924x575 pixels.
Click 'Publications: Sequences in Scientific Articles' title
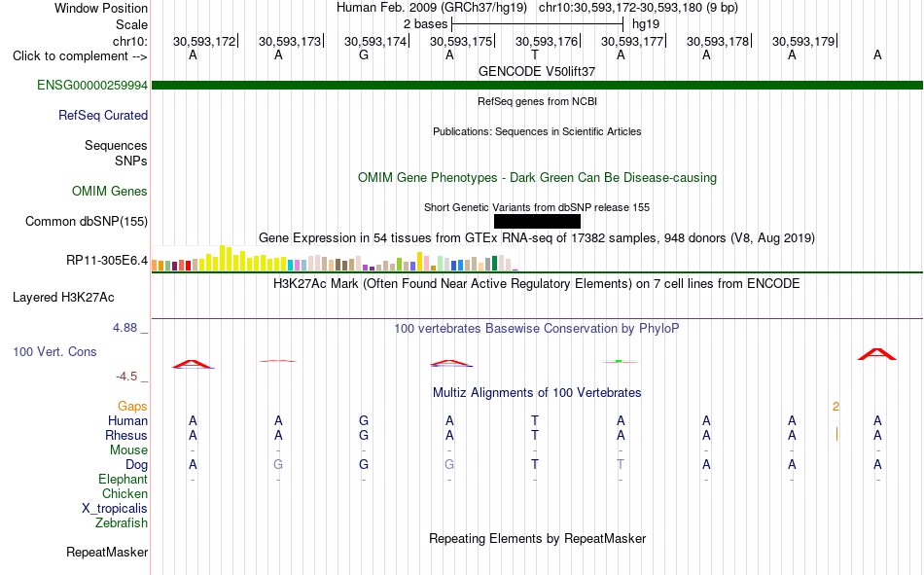pyautogui.click(x=537, y=131)
